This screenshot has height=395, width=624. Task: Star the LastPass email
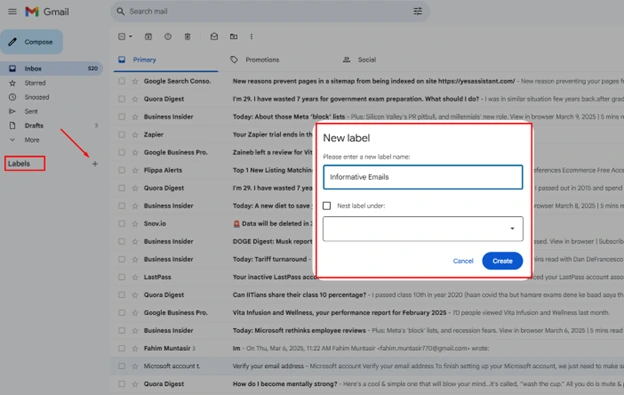(135, 277)
